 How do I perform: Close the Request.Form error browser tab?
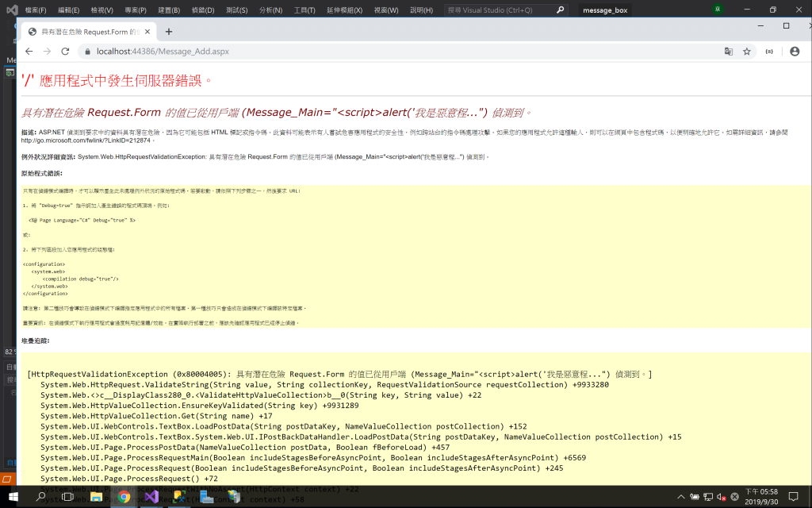click(x=147, y=32)
